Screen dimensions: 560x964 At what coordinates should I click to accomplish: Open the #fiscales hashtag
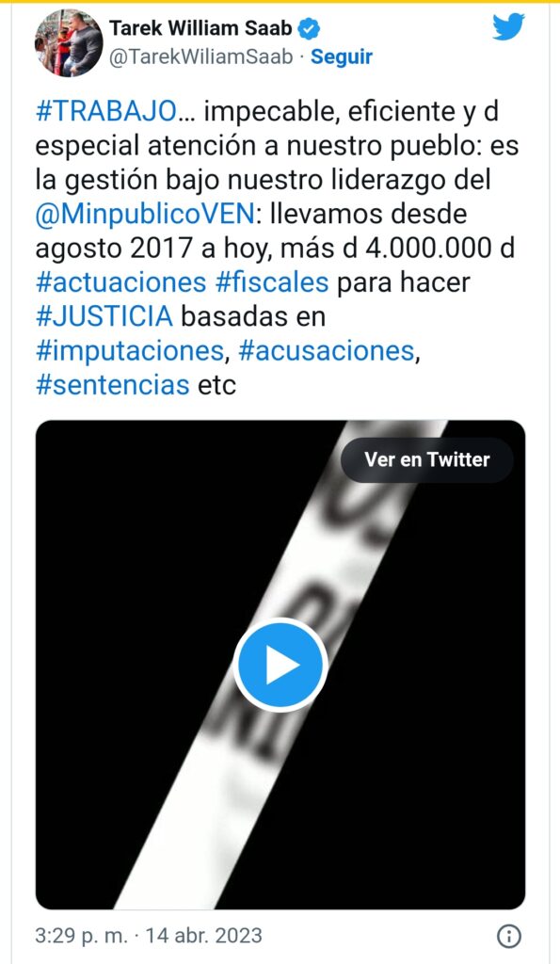pyautogui.click(x=272, y=282)
